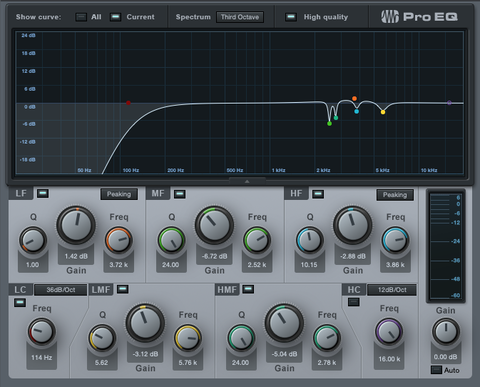The width and height of the screenshot is (480, 387).
Task: Open the HF Peaking filter type dropdown
Action: (x=395, y=195)
